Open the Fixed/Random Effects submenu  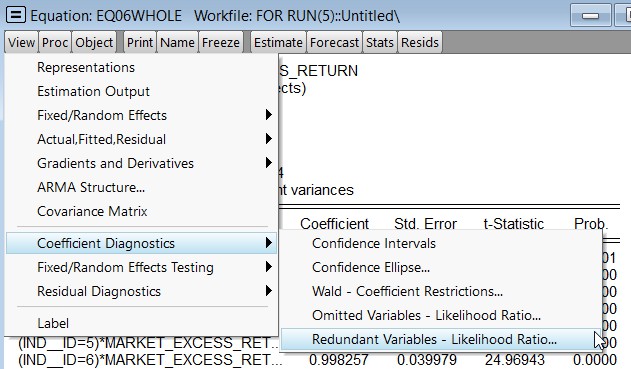(141, 115)
